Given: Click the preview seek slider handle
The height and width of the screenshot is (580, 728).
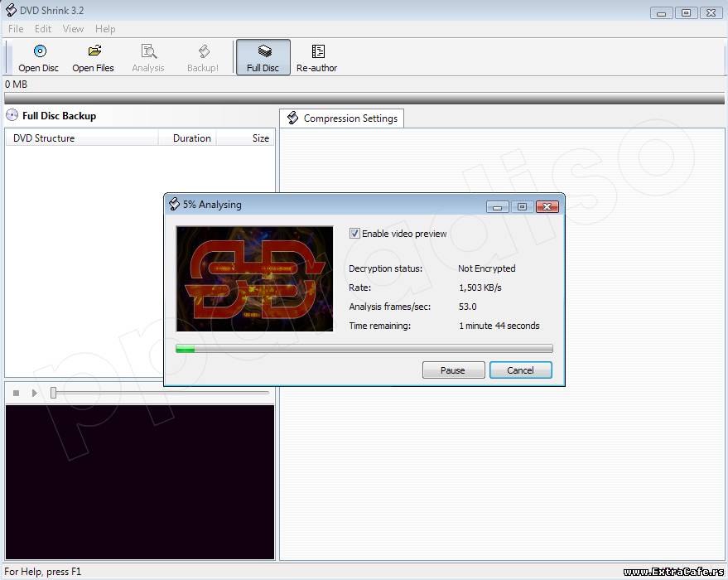Looking at the screenshot, I should pyautogui.click(x=53, y=393).
